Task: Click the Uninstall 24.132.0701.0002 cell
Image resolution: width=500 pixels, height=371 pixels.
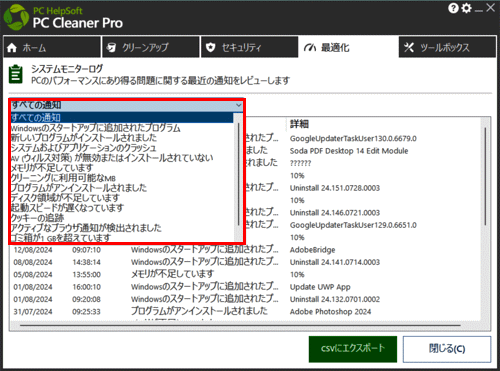Action: pos(335,299)
